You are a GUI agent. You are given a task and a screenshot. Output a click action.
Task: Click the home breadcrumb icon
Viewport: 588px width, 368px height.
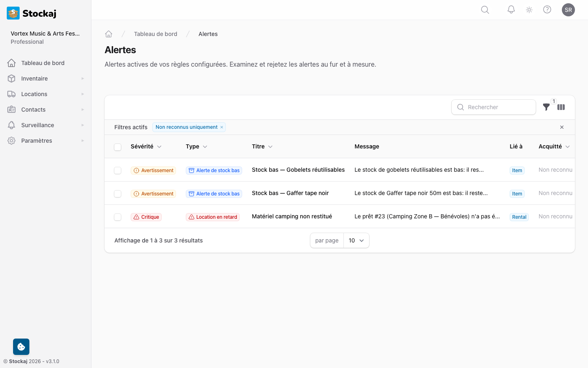click(109, 34)
